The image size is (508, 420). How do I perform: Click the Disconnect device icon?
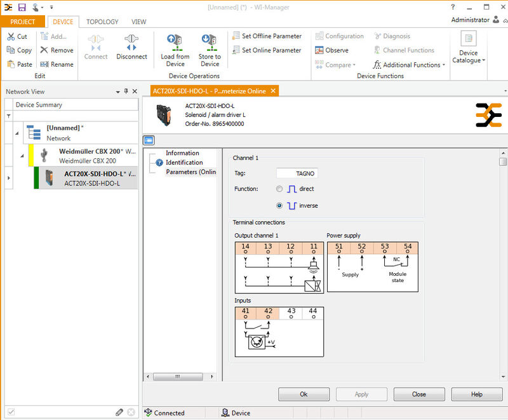(131, 43)
